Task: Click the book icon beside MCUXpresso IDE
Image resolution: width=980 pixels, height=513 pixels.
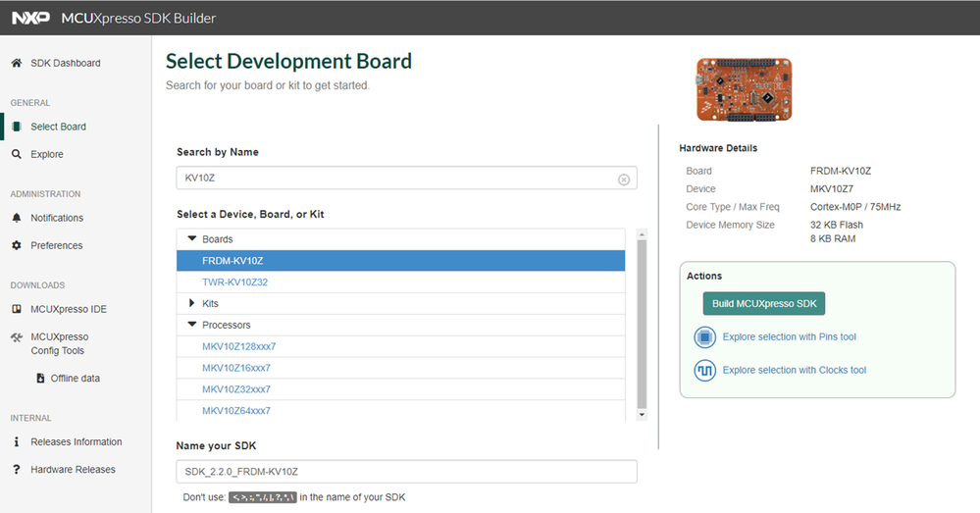Action: [17, 309]
